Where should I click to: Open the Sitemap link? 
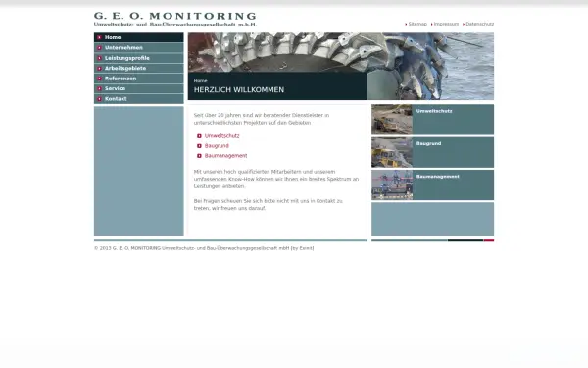(417, 24)
